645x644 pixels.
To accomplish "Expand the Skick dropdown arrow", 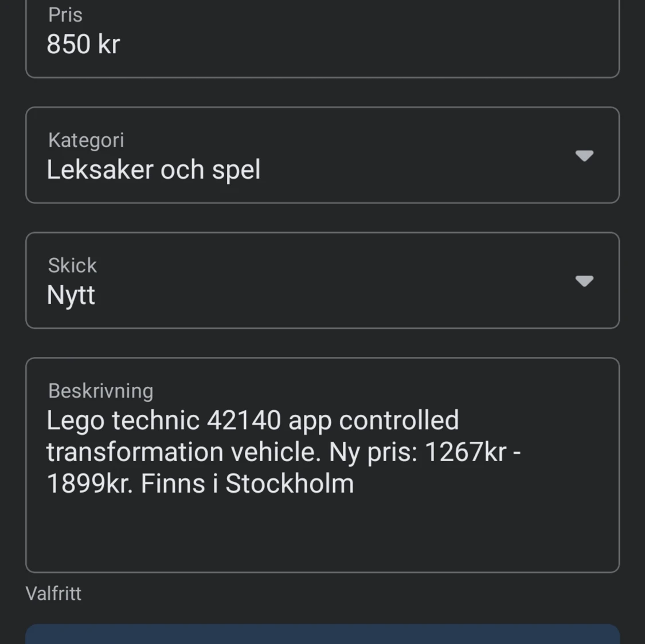I will click(584, 281).
